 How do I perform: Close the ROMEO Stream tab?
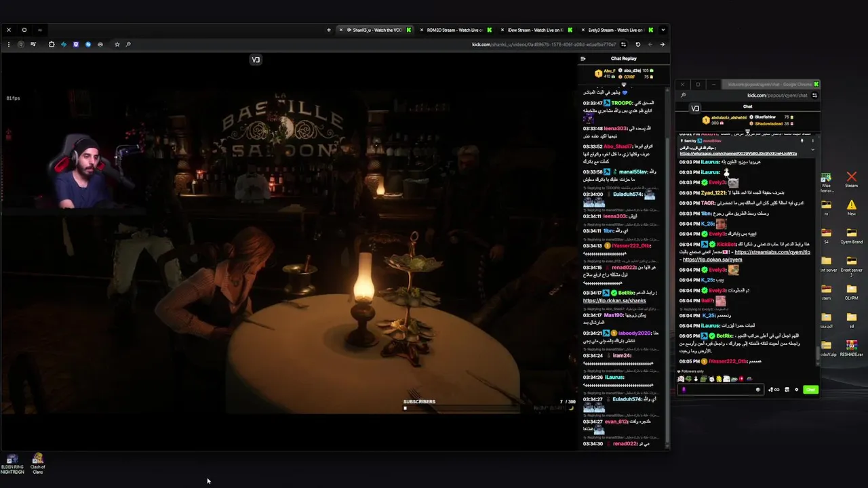tap(421, 30)
